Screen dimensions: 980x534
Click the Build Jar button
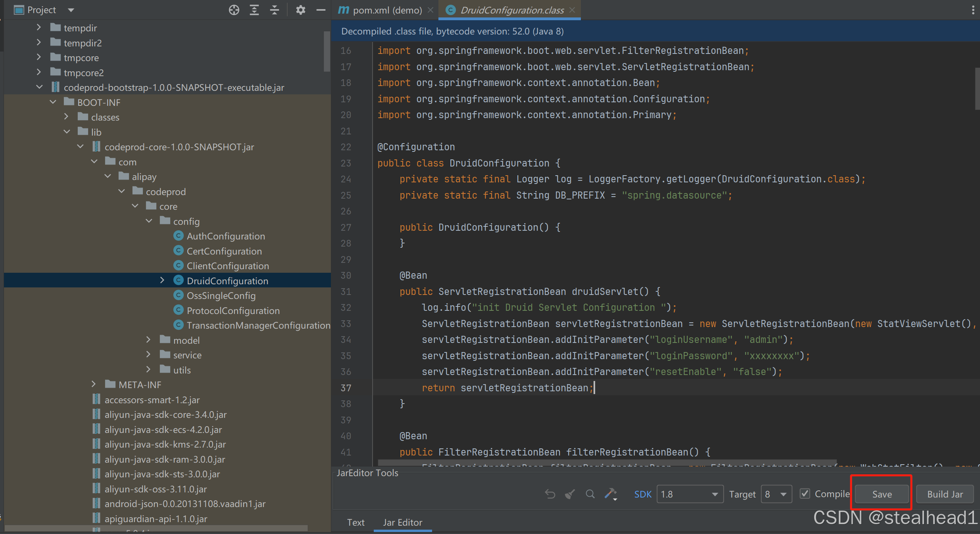[x=945, y=494]
